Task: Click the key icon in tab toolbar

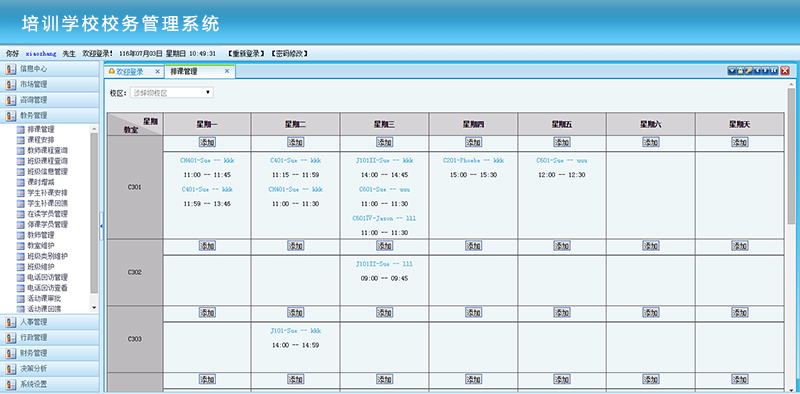Action: 748,70
